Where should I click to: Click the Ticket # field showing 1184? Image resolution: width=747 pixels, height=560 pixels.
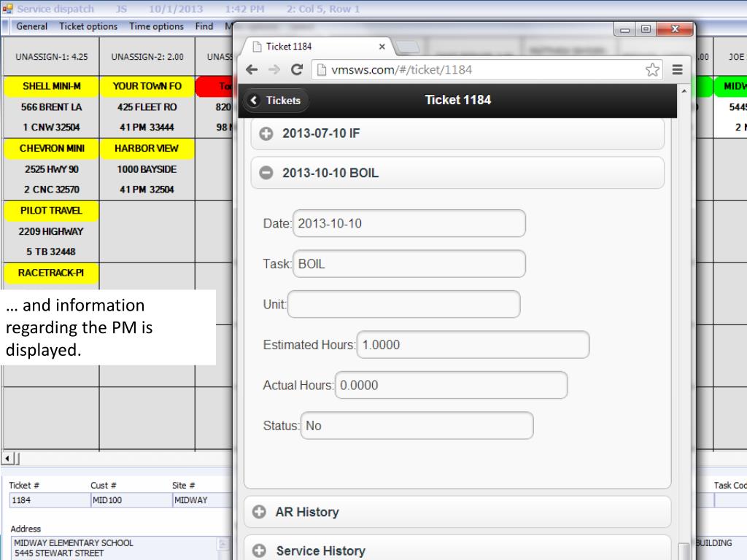click(x=50, y=500)
